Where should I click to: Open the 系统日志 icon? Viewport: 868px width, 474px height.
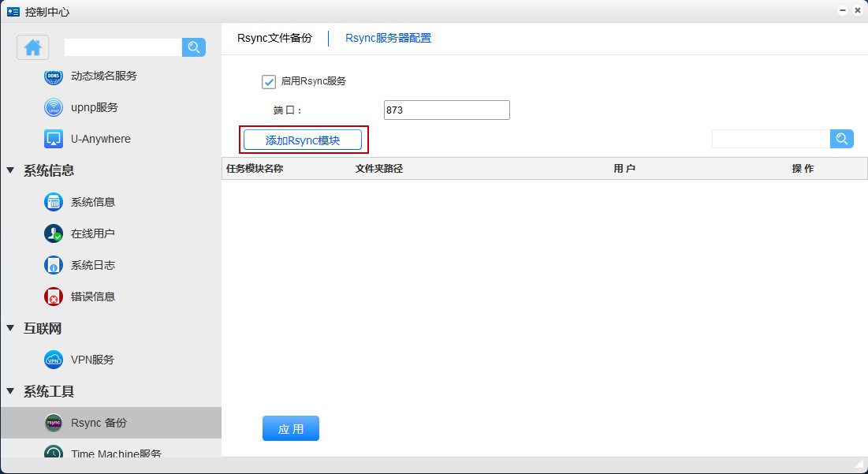(x=54, y=265)
